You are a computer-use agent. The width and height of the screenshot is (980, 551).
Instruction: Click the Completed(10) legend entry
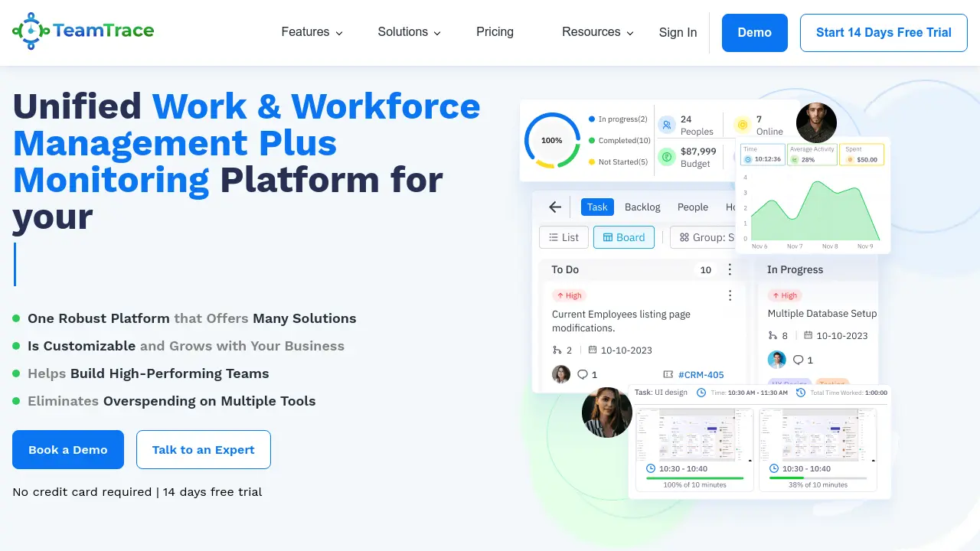tap(619, 141)
